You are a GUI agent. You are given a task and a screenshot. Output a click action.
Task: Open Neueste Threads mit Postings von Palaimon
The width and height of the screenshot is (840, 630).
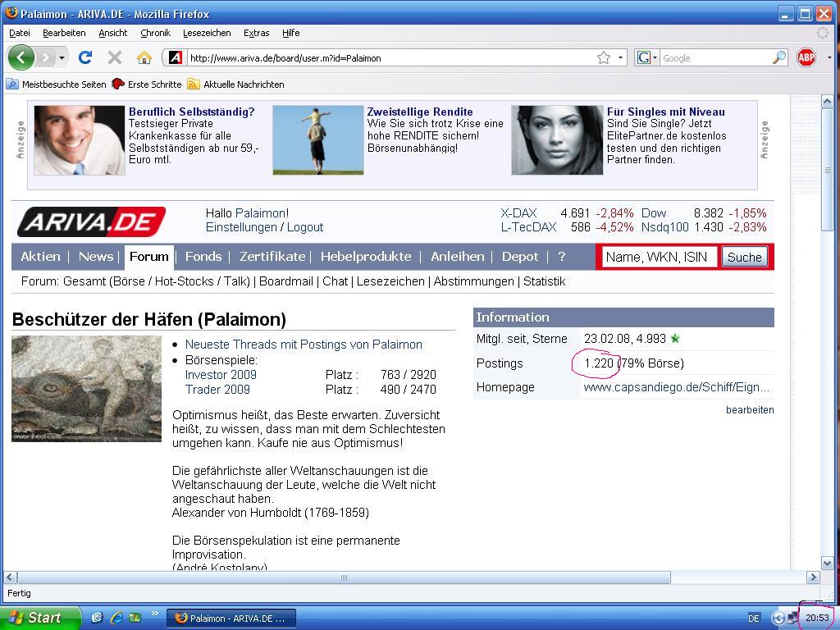[x=304, y=345]
